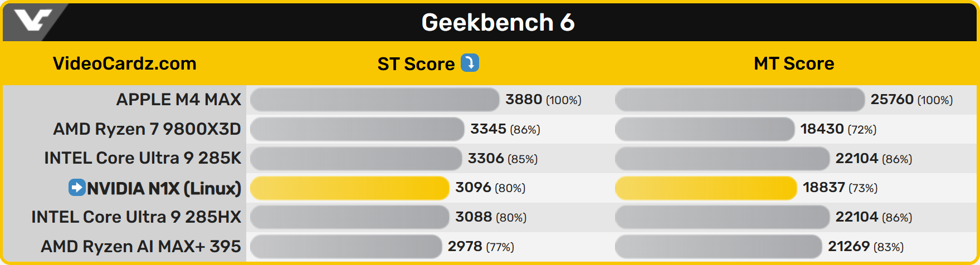Select the INTEL Core Ultra 9 285HX label

pyautogui.click(x=136, y=217)
